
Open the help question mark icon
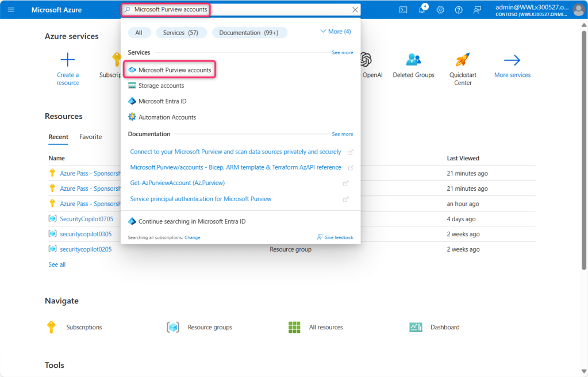[459, 10]
